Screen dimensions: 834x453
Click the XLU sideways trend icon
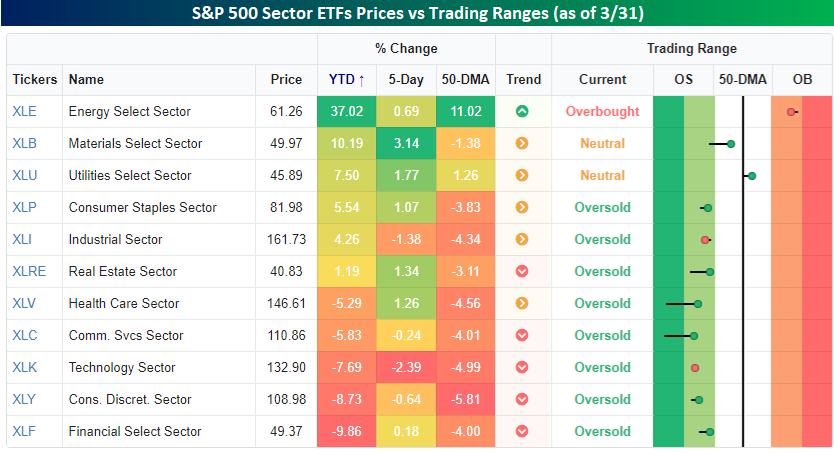(522, 175)
